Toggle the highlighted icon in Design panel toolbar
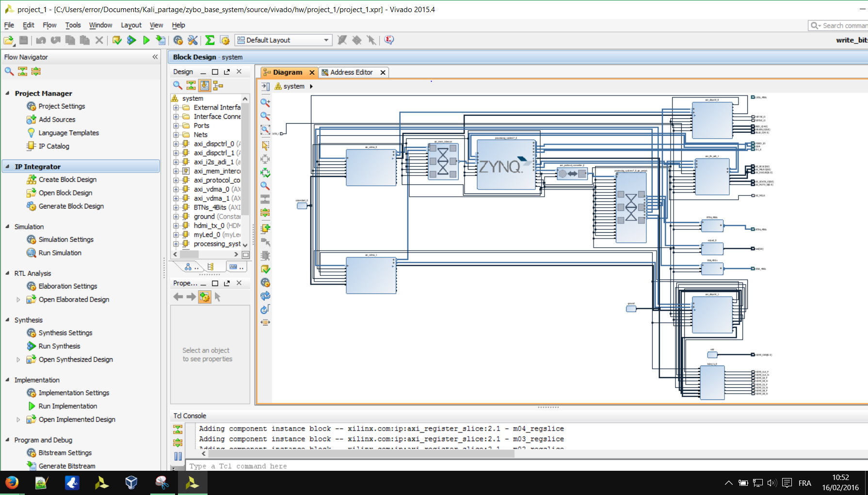The height and width of the screenshot is (495, 868). 205,85
